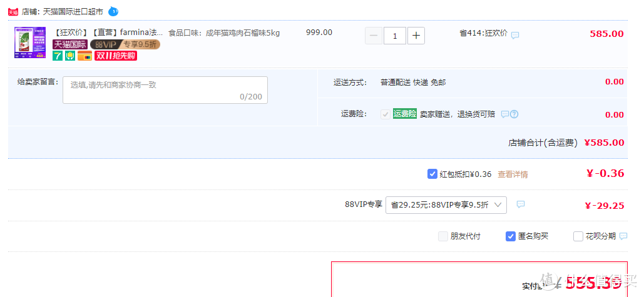The image size is (644, 297).
Task: Click the Tmall logo icon before store name
Action: coord(13,11)
